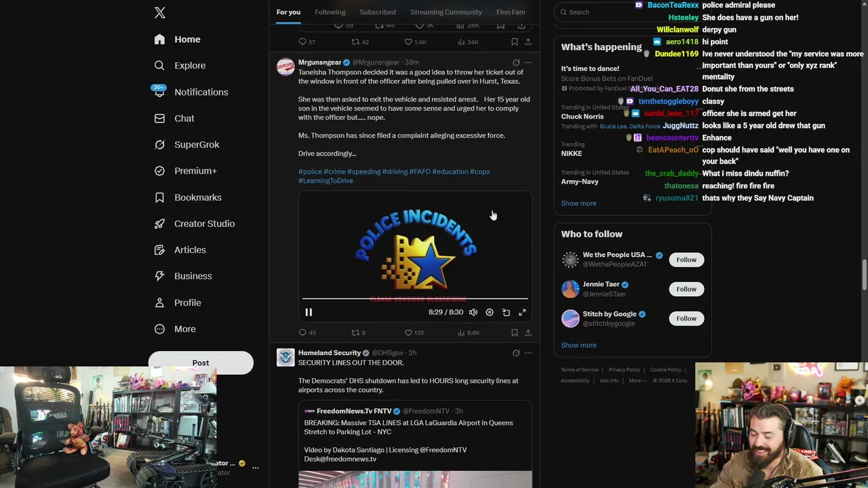The width and height of the screenshot is (868, 488).
Task: Follow We the People USA
Action: click(686, 260)
